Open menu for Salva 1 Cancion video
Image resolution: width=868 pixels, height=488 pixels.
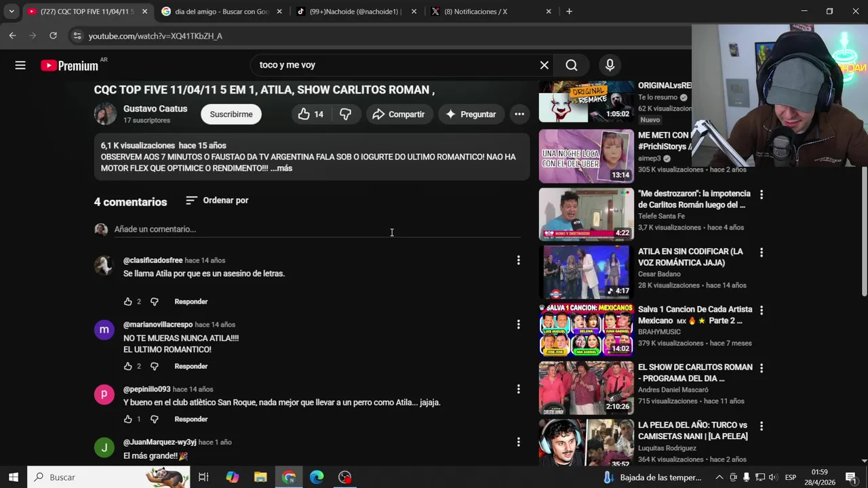pos(761,310)
